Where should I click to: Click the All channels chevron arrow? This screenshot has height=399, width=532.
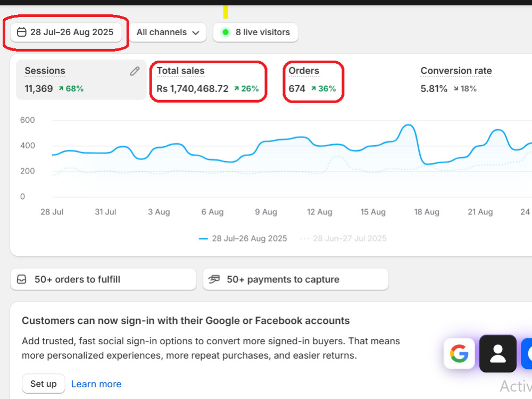[x=195, y=32]
